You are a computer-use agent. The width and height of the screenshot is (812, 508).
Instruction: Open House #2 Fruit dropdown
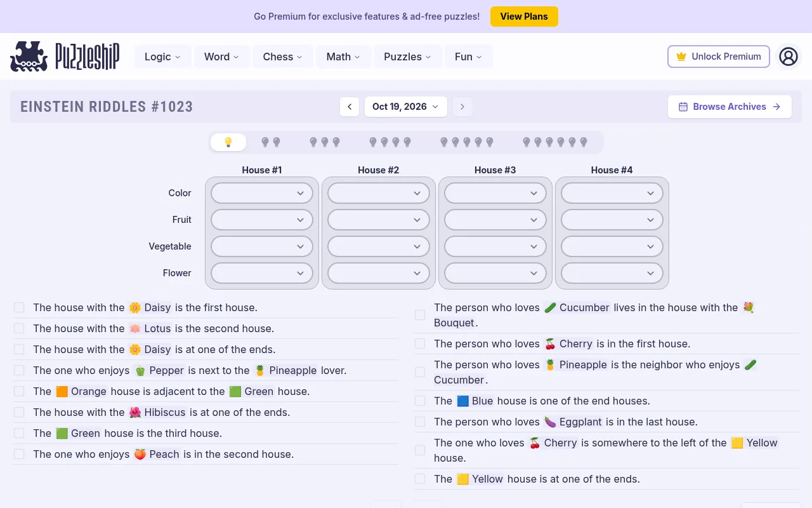[x=379, y=220]
